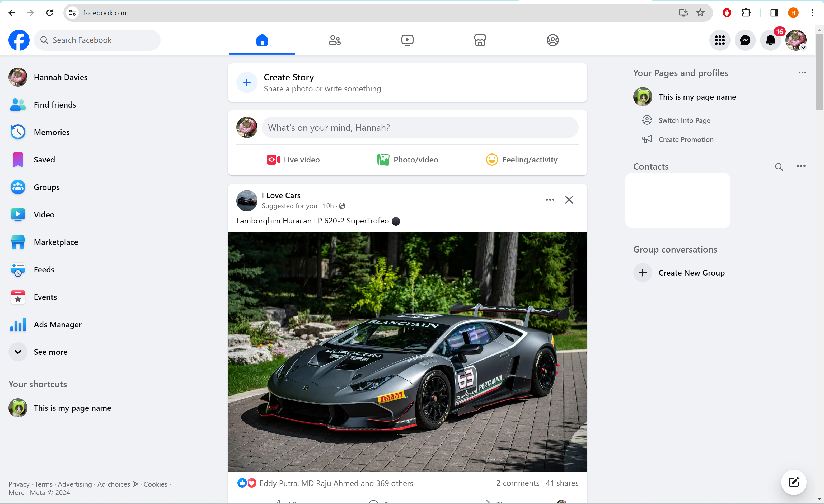
Task: Toggle the browser side panel
Action: click(774, 13)
